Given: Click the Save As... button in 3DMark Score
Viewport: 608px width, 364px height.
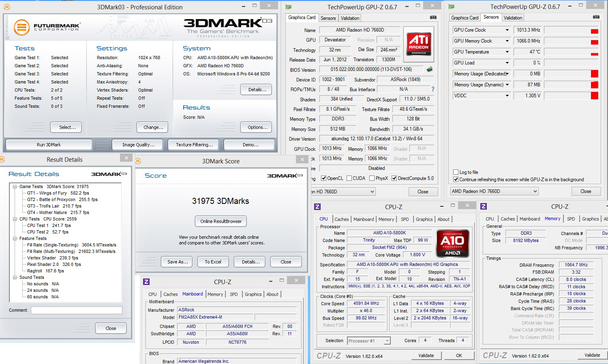Looking at the screenshot, I should coord(178,262).
